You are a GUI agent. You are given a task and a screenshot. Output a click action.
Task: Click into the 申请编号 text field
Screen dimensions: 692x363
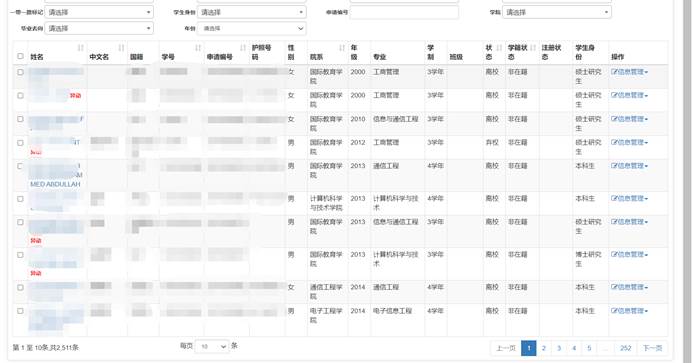pos(404,12)
